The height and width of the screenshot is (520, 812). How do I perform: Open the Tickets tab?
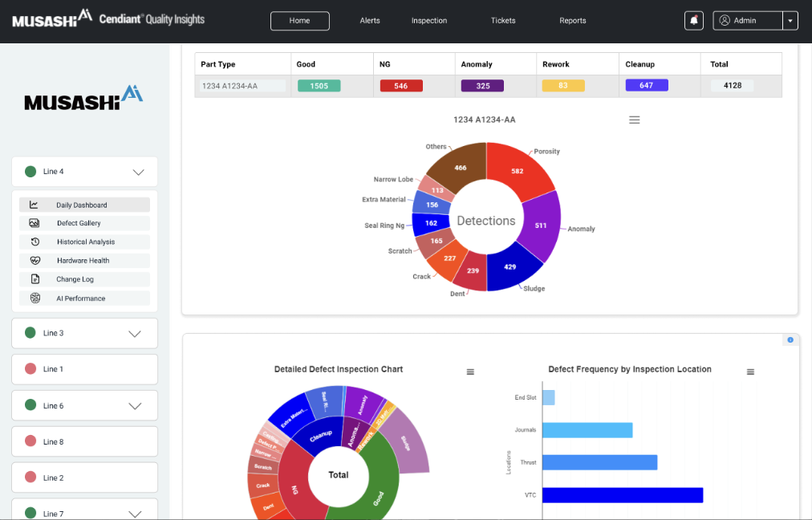(x=503, y=21)
